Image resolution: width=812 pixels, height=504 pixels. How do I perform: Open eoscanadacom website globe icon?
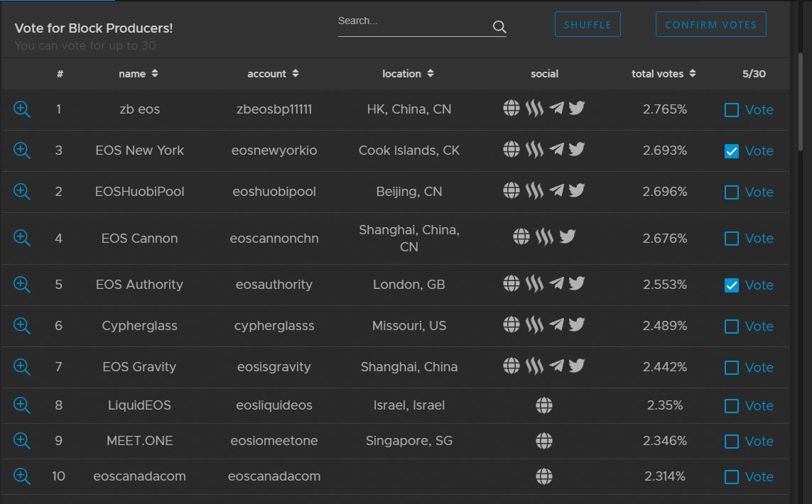click(544, 476)
